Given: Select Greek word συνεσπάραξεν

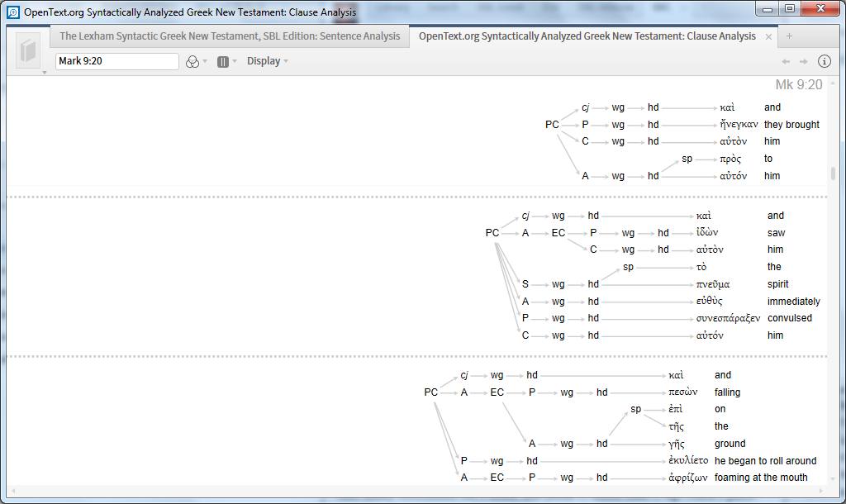Looking at the screenshot, I should [728, 318].
